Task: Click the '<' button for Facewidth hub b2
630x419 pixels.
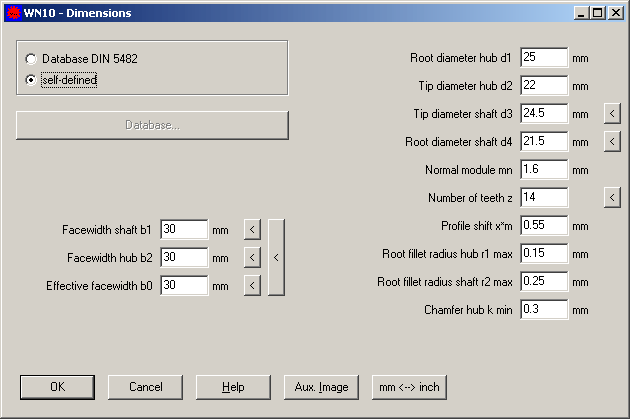Action: click(253, 258)
